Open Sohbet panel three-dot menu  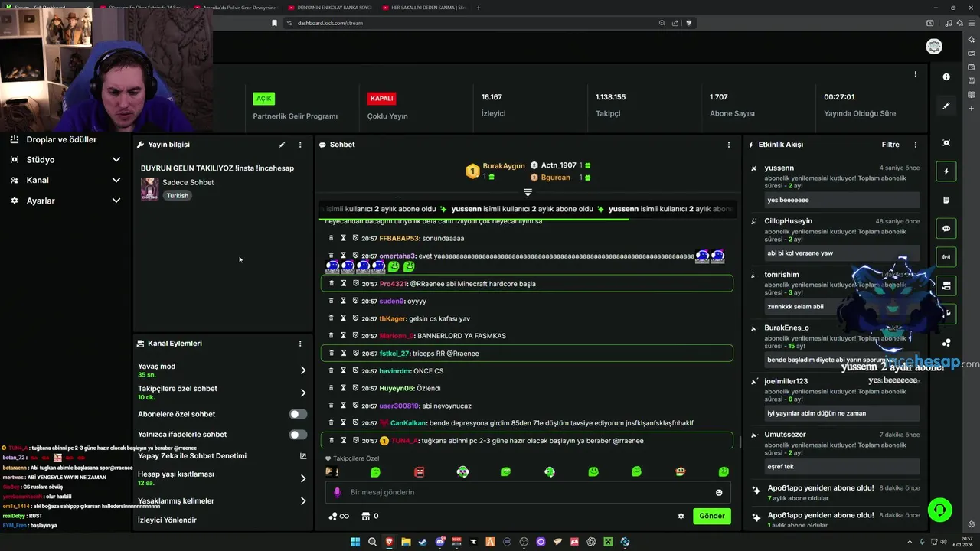728,145
